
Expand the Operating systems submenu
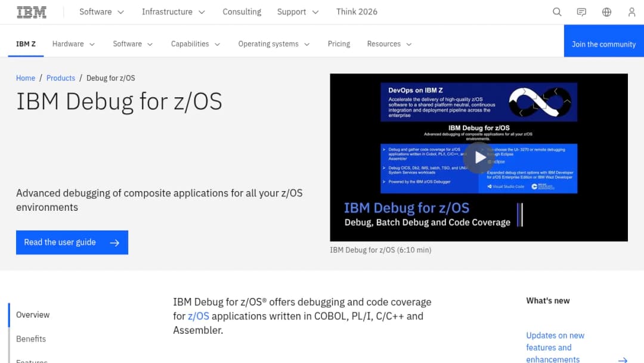[274, 44]
